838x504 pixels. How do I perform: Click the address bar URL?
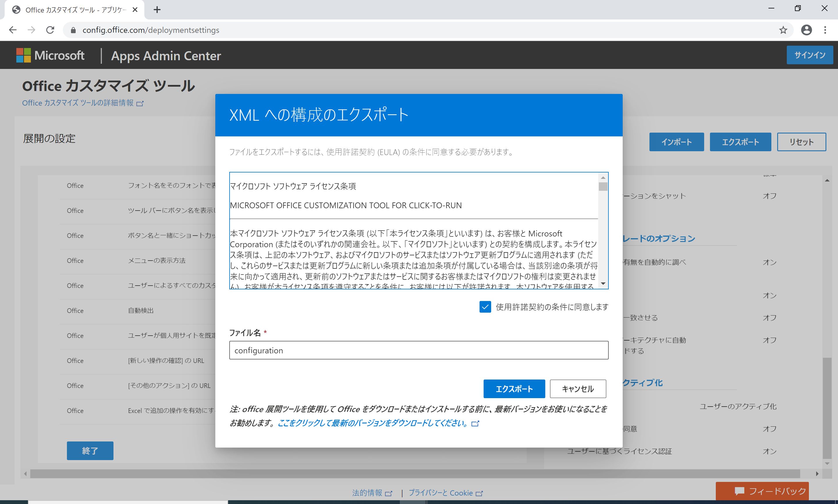click(x=151, y=30)
